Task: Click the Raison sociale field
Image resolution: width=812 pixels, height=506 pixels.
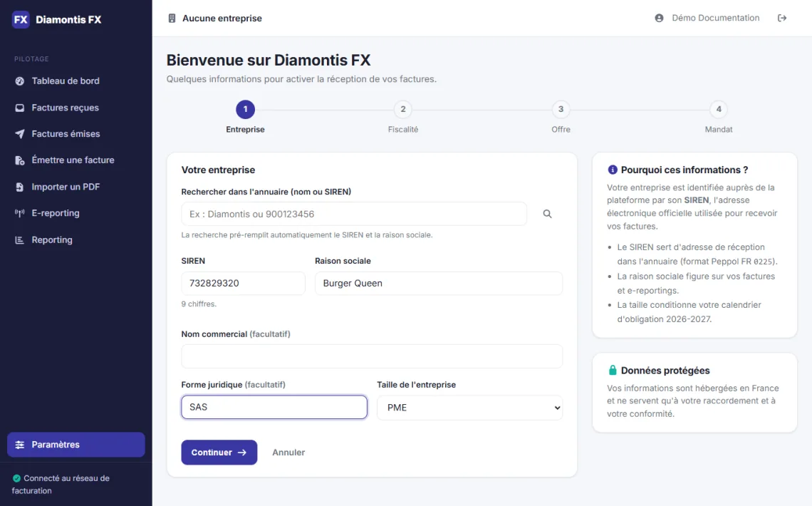Action: (x=439, y=284)
